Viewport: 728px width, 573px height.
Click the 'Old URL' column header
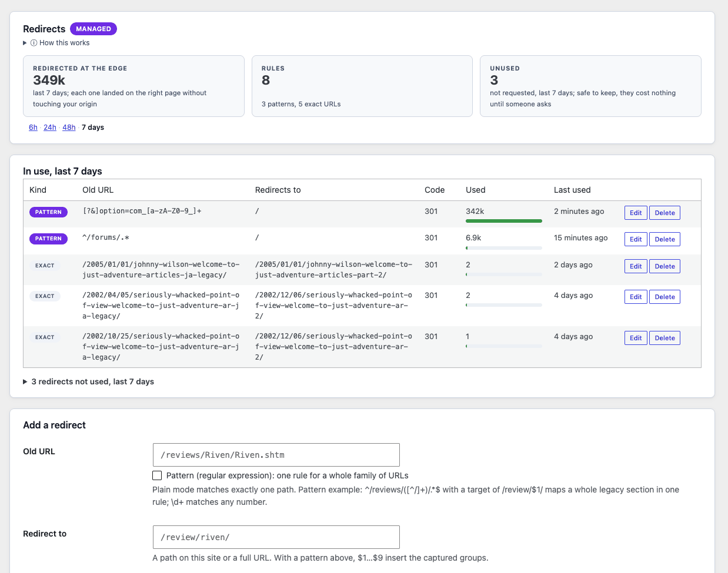point(98,190)
